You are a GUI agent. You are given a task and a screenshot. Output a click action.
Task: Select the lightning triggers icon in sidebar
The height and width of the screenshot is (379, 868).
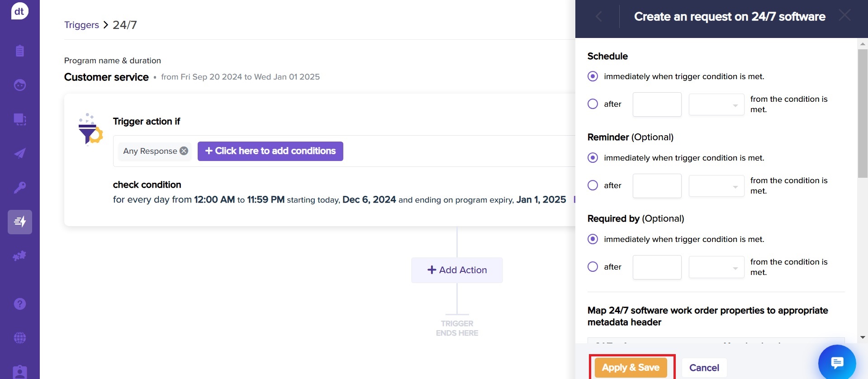pyautogui.click(x=20, y=222)
